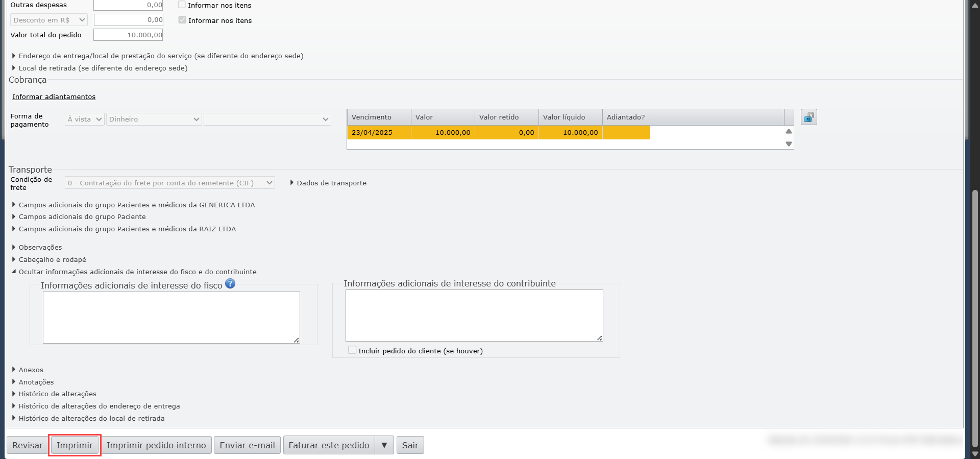The width and height of the screenshot is (980, 459).
Task: Click the 'Revisar' button
Action: click(28, 445)
